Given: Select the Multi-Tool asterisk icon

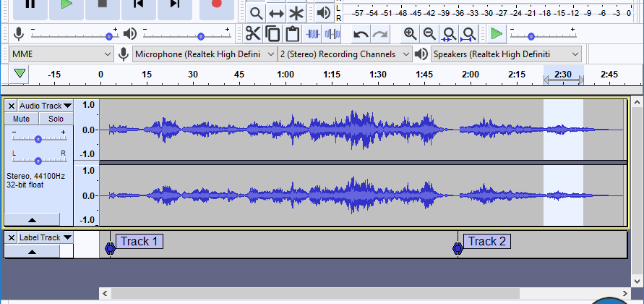Looking at the screenshot, I should (296, 13).
